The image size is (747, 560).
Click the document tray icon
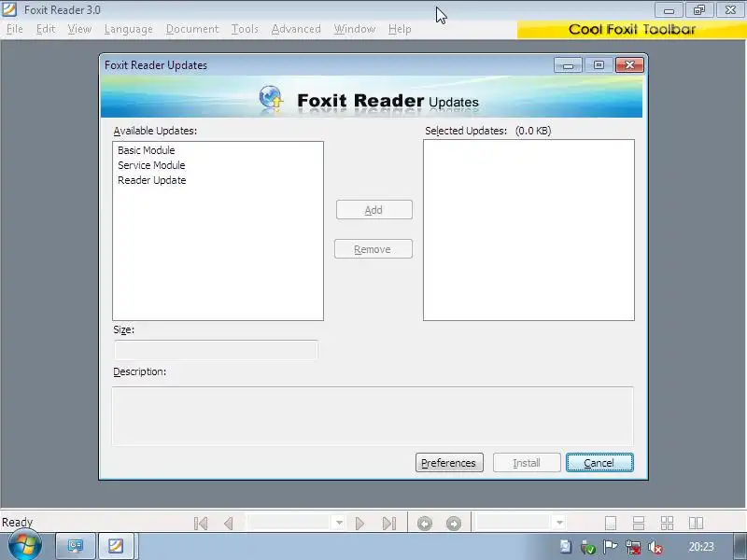tap(566, 547)
